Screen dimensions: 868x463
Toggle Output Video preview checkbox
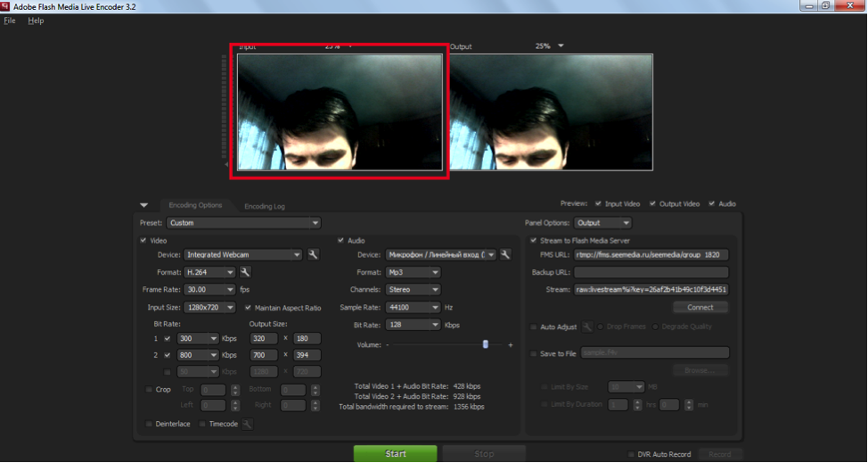point(652,203)
